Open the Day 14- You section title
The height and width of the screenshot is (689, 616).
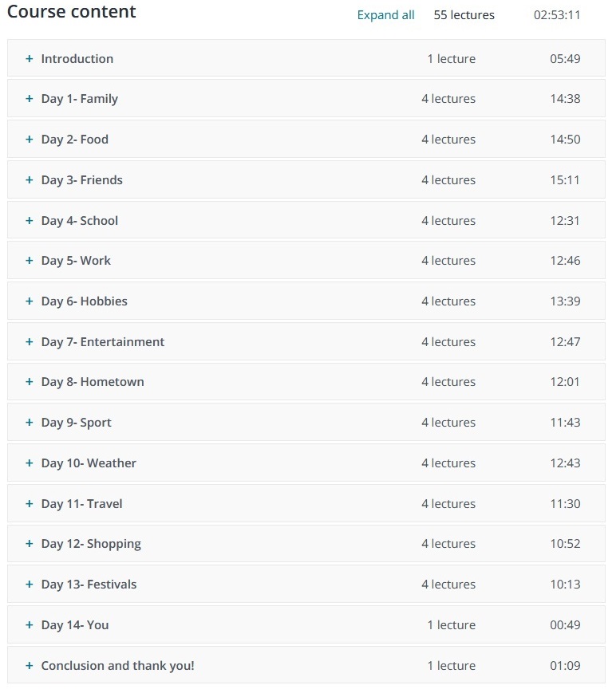tap(75, 625)
